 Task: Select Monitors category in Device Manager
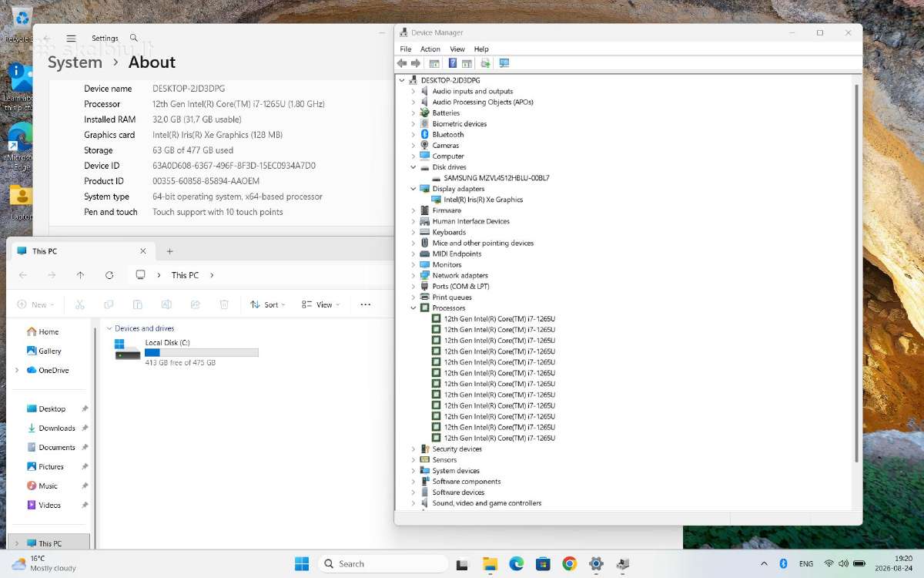click(447, 264)
